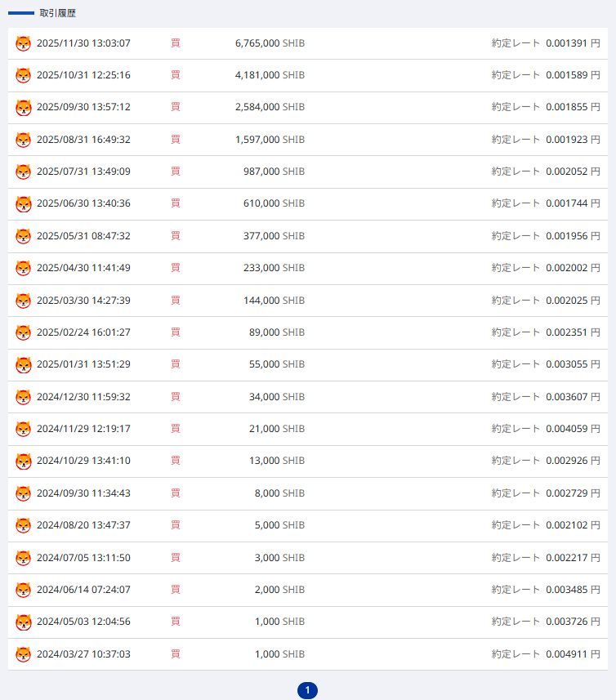Click SHIB icon on 2024/03/27 row
616x700 pixels.
[23, 654]
